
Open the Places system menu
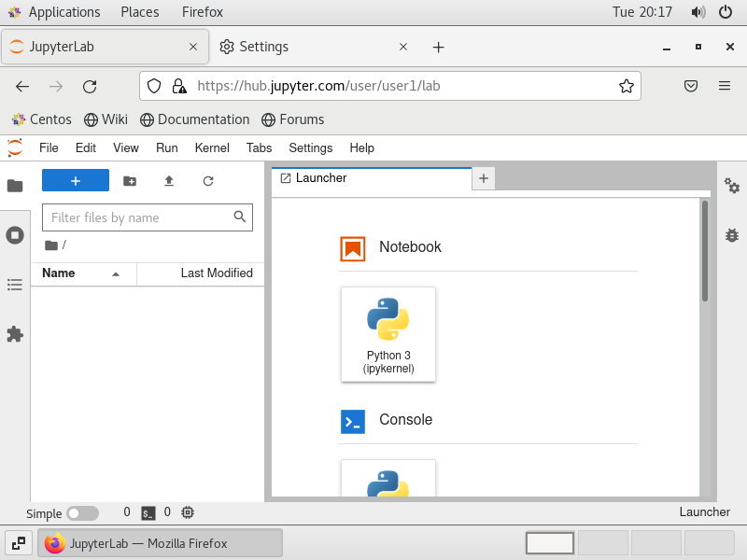pos(139,12)
